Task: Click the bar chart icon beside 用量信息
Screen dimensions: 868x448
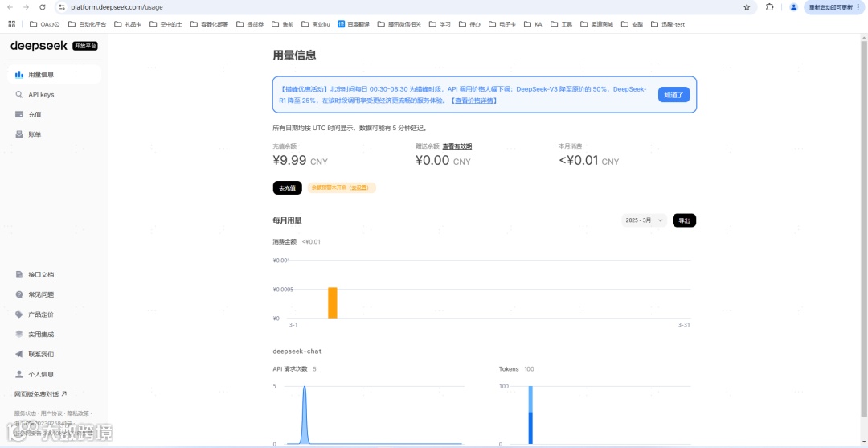Action: tap(18, 74)
